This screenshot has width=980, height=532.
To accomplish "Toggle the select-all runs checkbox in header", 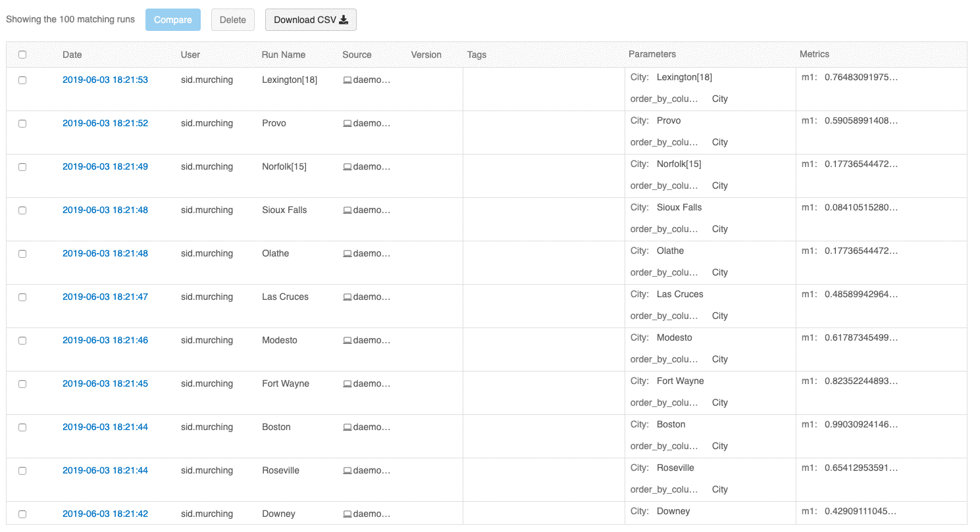I will pyautogui.click(x=22, y=55).
